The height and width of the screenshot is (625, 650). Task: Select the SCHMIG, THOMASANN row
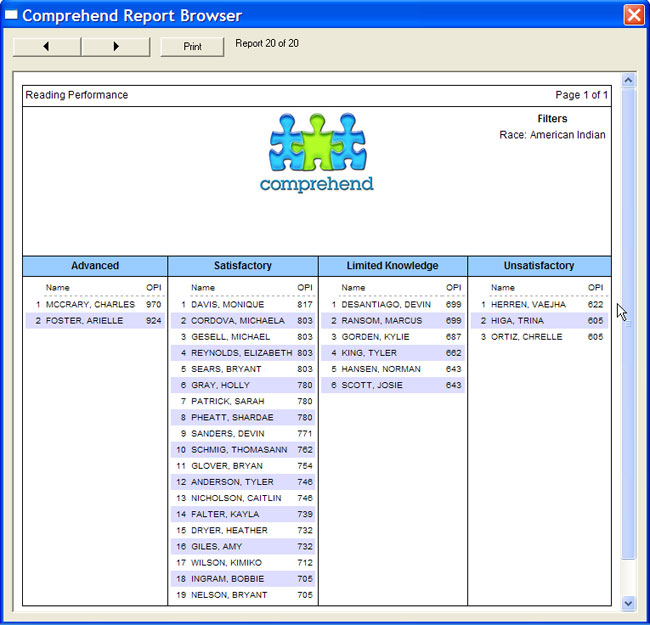pyautogui.click(x=243, y=450)
